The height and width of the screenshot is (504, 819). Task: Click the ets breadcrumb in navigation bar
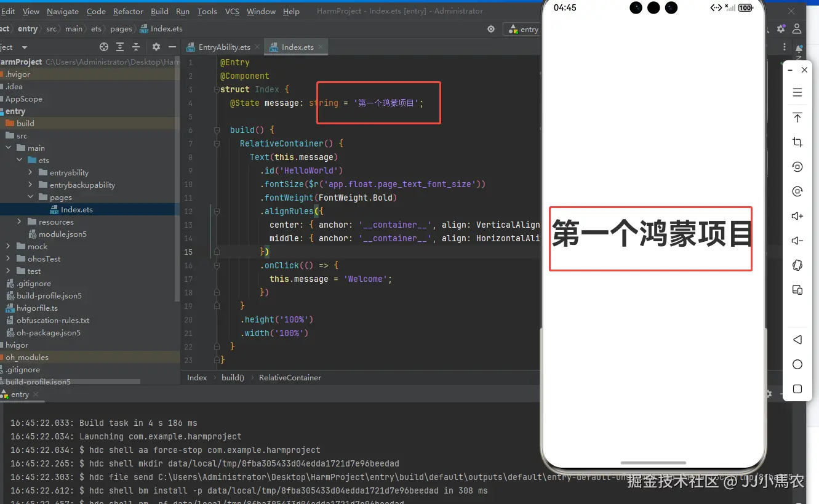[x=95, y=29]
